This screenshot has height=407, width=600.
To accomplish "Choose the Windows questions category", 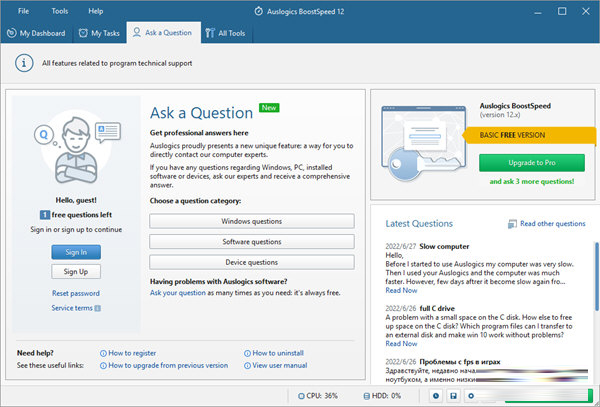I will [x=250, y=220].
